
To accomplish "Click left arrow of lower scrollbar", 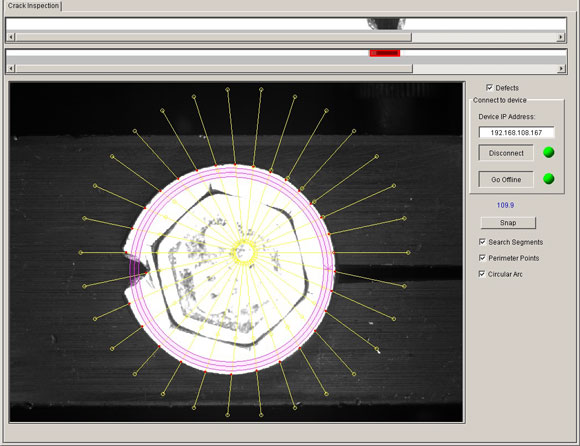I will pos(11,68).
